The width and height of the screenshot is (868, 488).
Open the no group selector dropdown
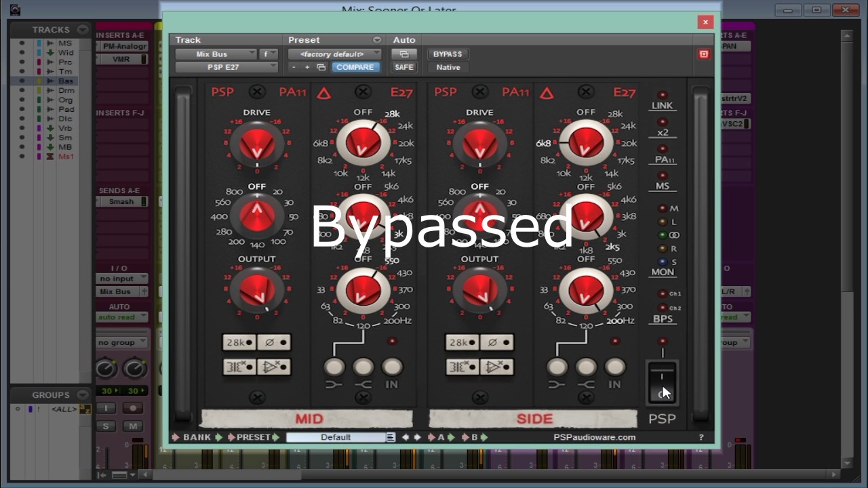pos(122,342)
